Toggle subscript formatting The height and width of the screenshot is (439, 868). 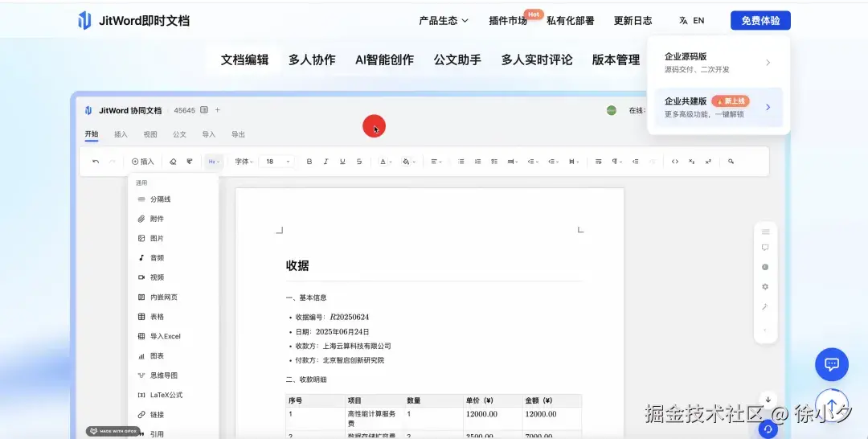[691, 162]
